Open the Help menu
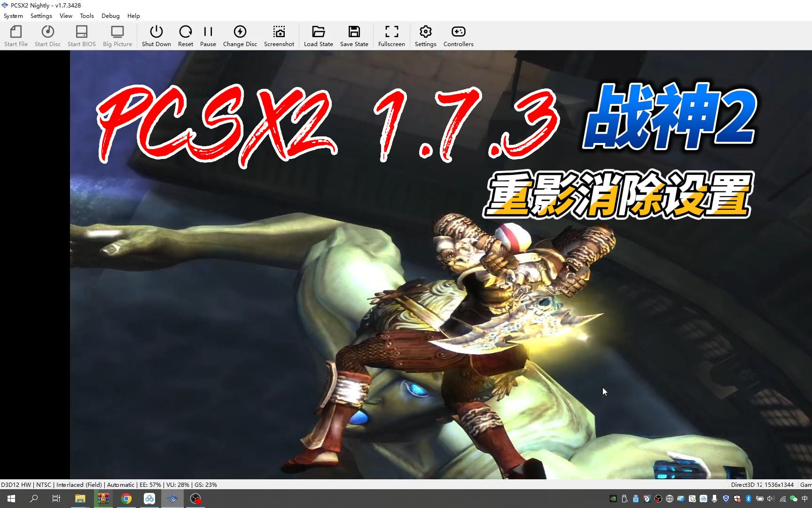 point(133,16)
